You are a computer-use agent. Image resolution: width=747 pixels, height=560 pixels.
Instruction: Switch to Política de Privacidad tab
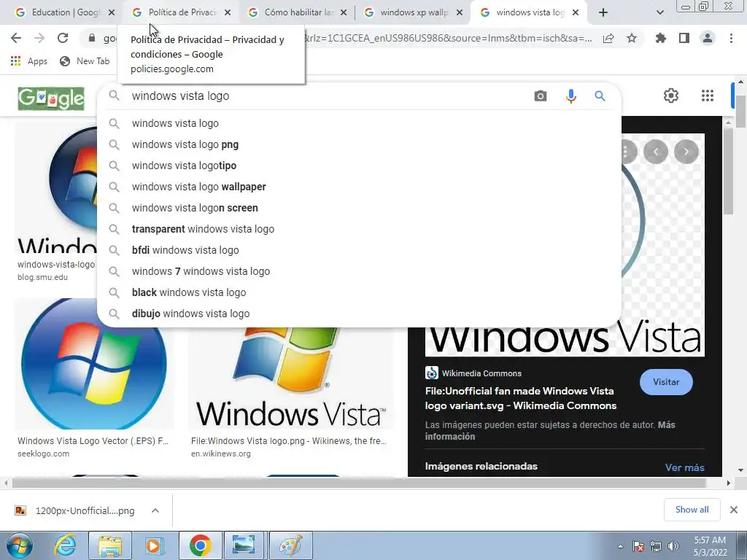click(x=182, y=13)
